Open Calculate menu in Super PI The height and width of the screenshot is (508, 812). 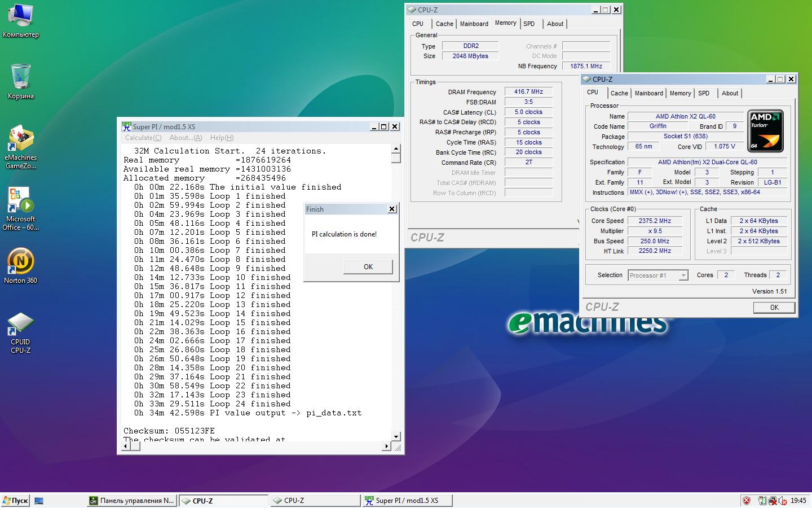143,138
